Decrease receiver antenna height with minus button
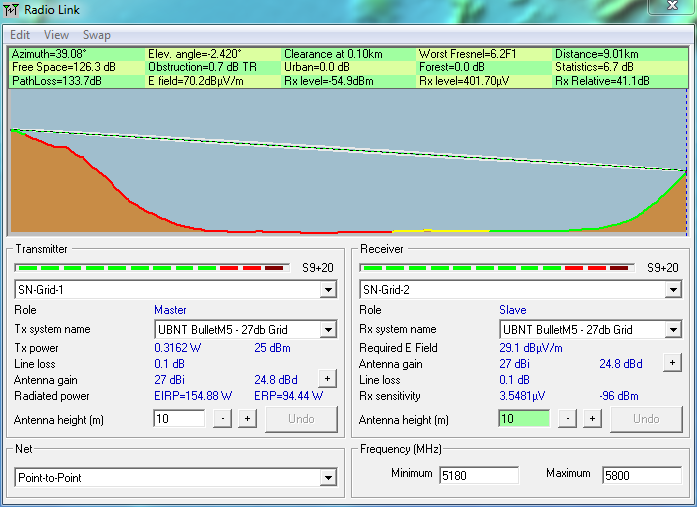The height and width of the screenshot is (507, 697). [x=567, y=419]
